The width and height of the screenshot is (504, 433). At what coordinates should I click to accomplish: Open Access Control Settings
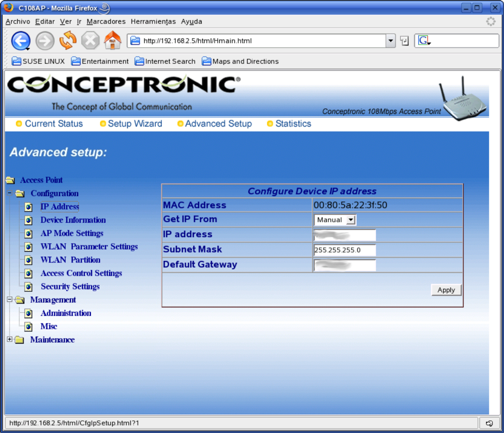coord(81,273)
